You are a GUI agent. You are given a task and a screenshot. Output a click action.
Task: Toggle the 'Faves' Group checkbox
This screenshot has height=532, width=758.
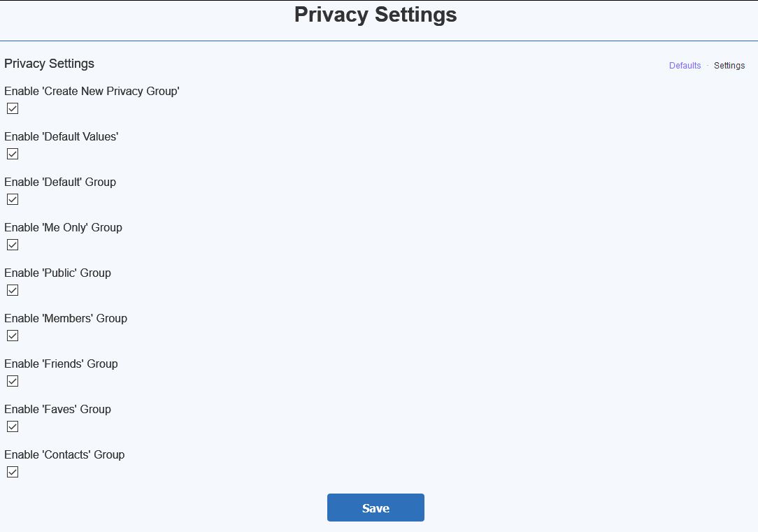click(x=13, y=426)
